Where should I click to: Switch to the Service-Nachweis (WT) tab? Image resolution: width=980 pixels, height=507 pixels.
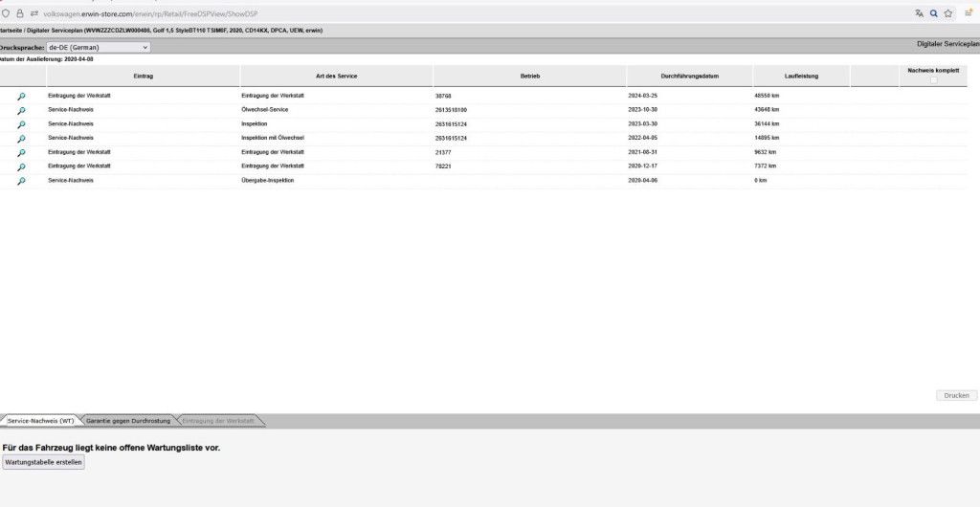coord(40,421)
